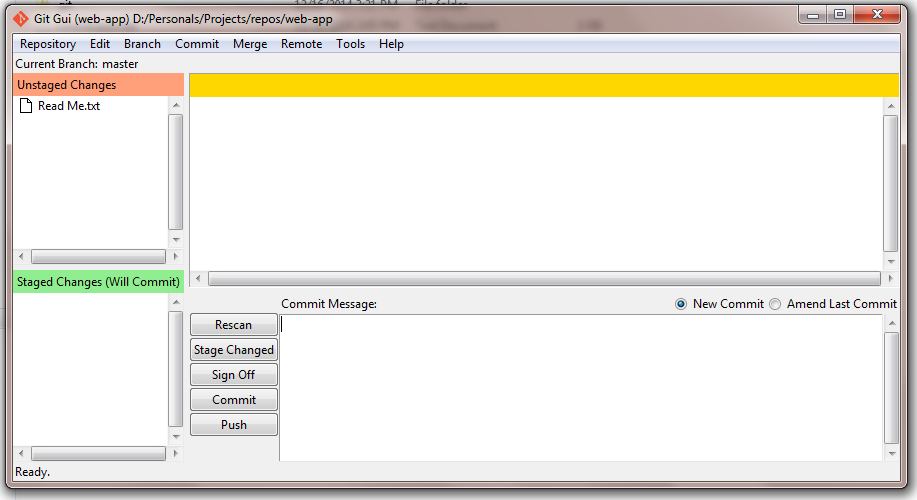Click the Rescan button

233,325
